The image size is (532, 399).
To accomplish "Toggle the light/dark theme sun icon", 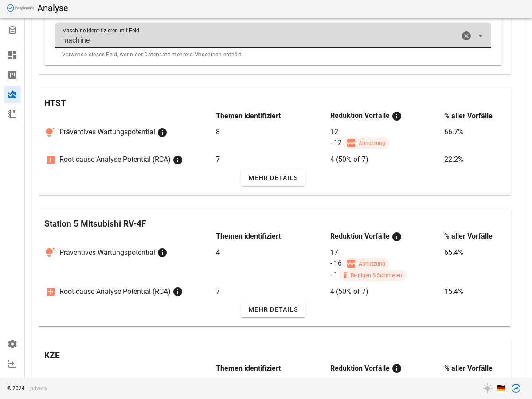I will pos(488,388).
